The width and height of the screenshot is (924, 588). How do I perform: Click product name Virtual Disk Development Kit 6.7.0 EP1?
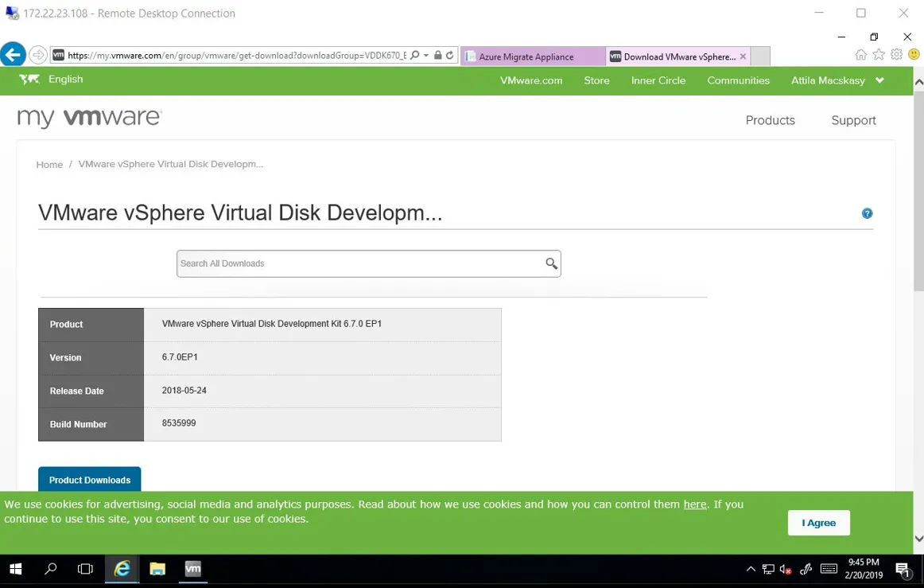[272, 324]
